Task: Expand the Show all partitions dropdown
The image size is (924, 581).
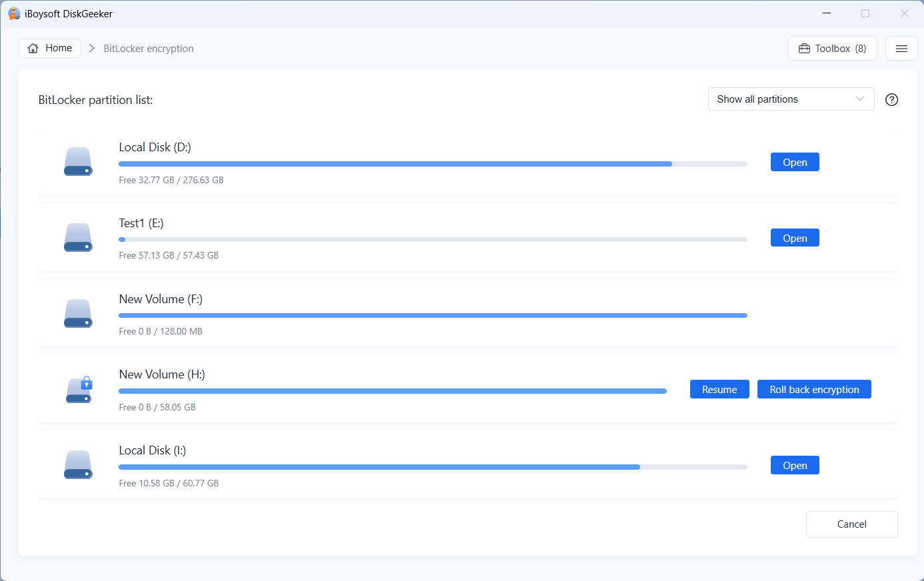Action: 791,99
